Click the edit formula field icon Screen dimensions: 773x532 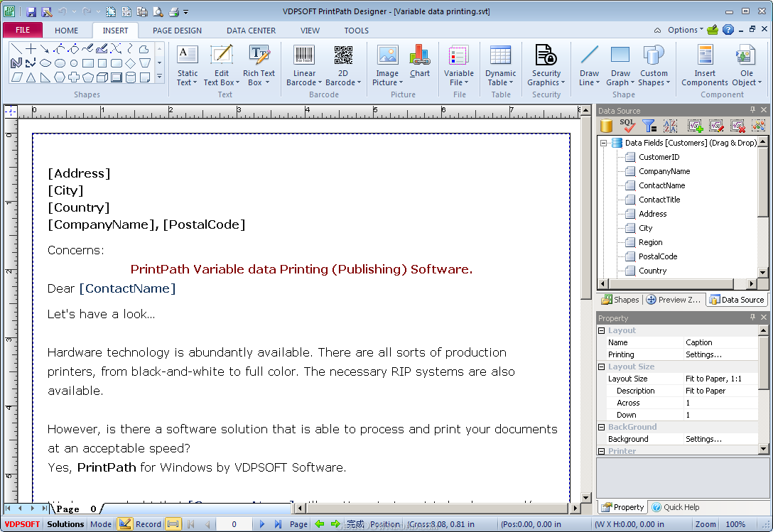[x=716, y=126]
